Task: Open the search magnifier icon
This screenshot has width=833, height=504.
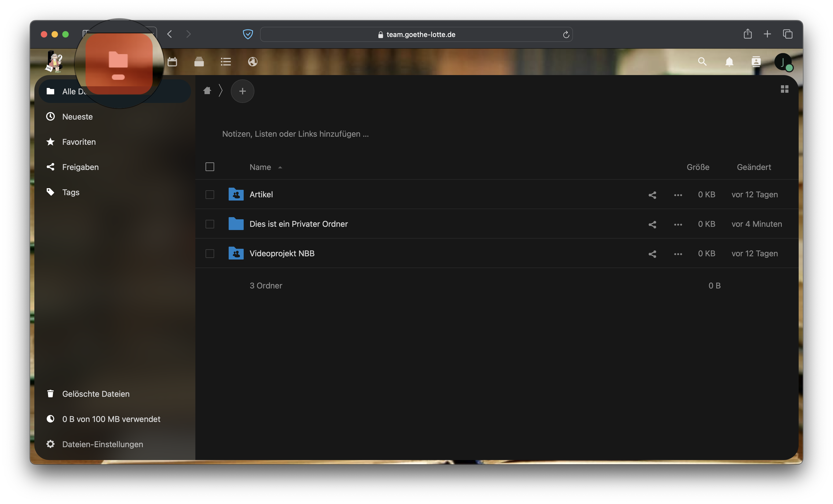Action: point(702,62)
